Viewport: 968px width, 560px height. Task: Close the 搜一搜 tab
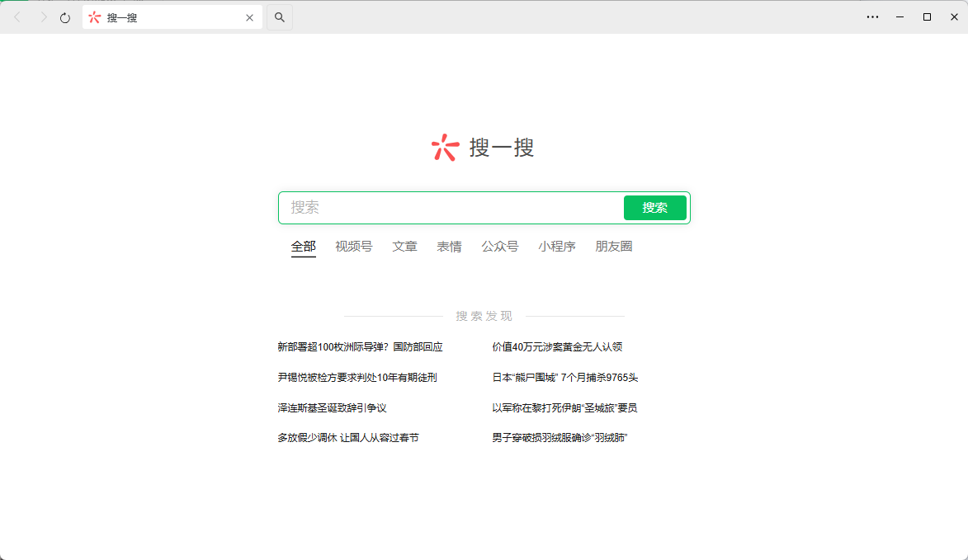[x=249, y=18]
